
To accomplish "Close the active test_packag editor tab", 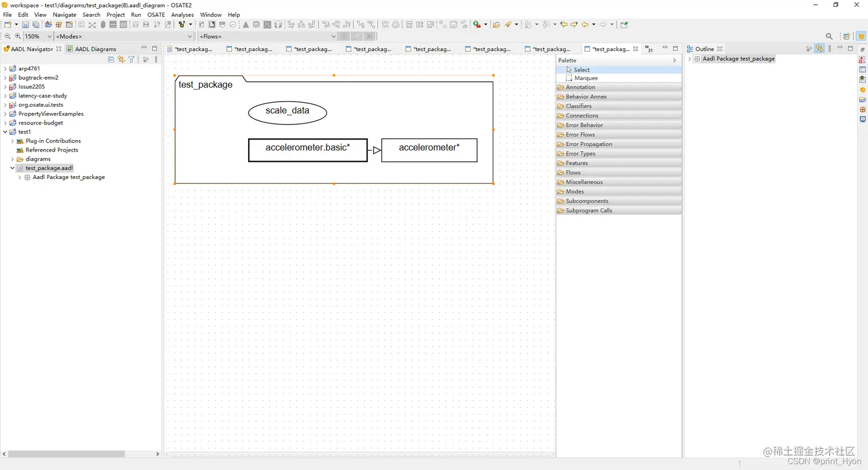I will [635, 49].
